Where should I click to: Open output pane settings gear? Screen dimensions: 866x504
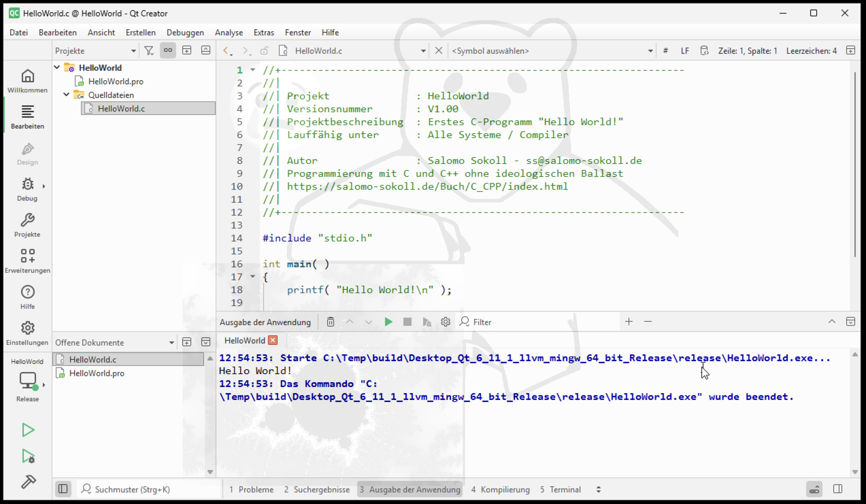446,322
